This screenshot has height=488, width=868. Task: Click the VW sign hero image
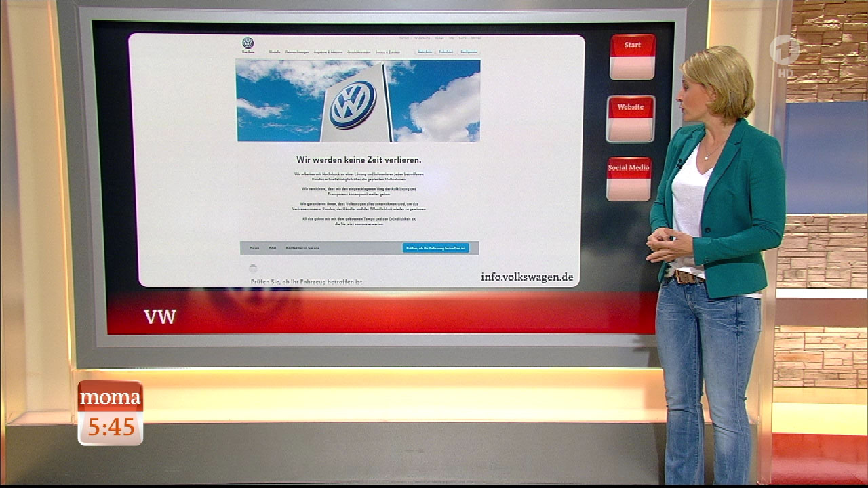[358, 101]
